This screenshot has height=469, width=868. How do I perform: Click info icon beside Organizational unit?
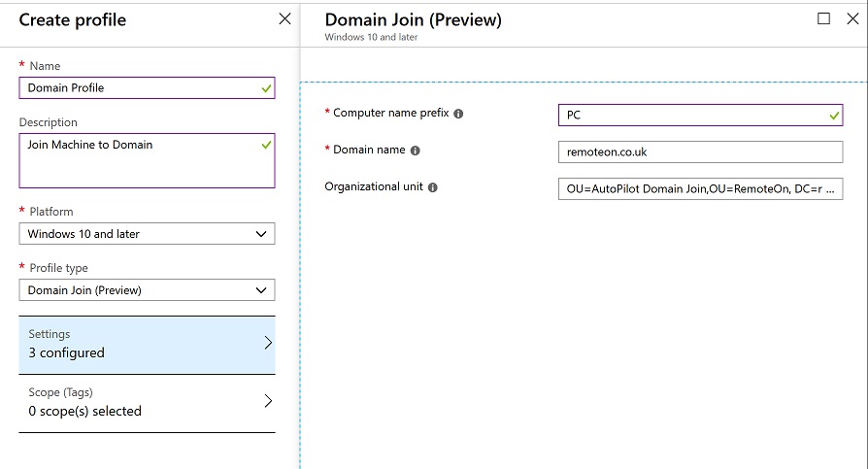[433, 187]
